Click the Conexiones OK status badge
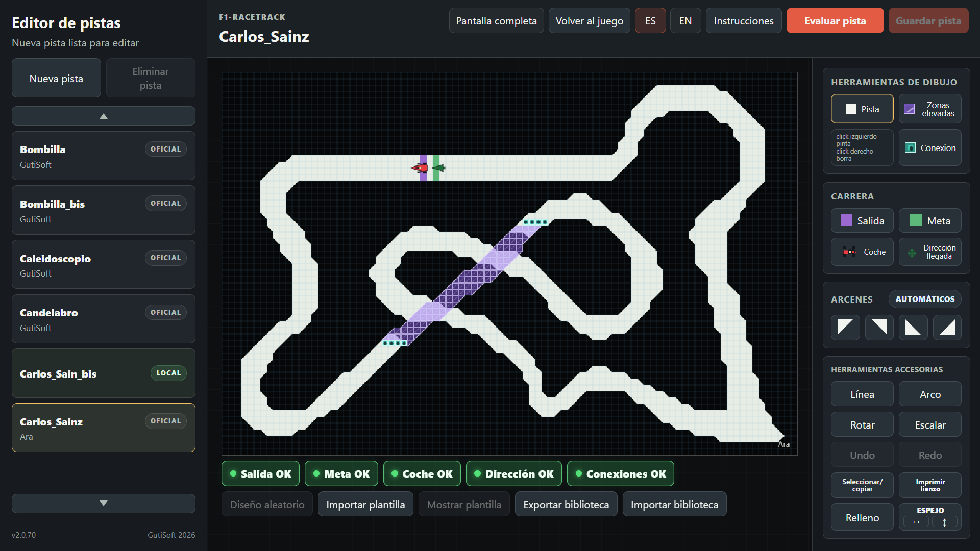The height and width of the screenshot is (551, 980). tap(621, 474)
